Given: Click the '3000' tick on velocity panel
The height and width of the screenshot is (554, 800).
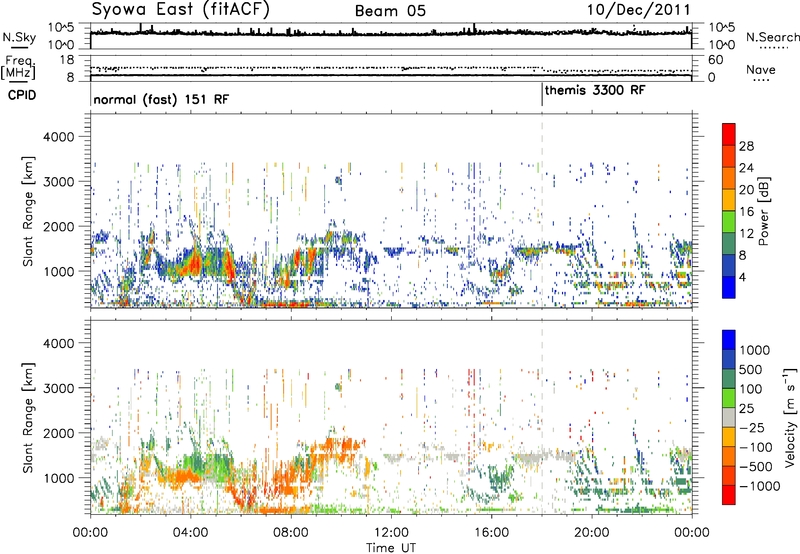Looking at the screenshot, I should (x=58, y=388).
